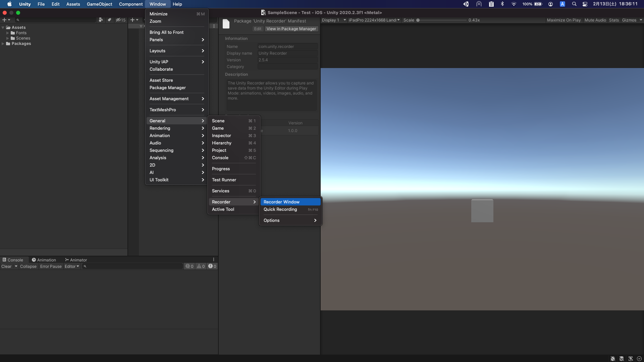Toggle hidden packages visibility showing 15
This screenshot has width=644, height=362.
pos(121,20)
